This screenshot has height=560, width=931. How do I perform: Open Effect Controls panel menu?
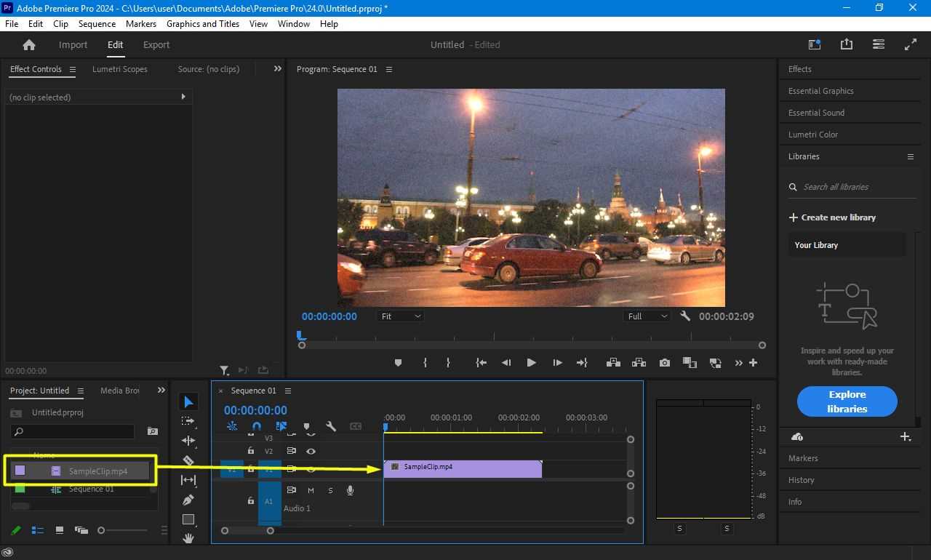(73, 70)
